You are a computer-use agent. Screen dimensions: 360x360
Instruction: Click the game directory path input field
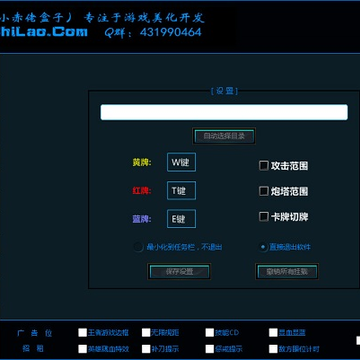(x=224, y=112)
